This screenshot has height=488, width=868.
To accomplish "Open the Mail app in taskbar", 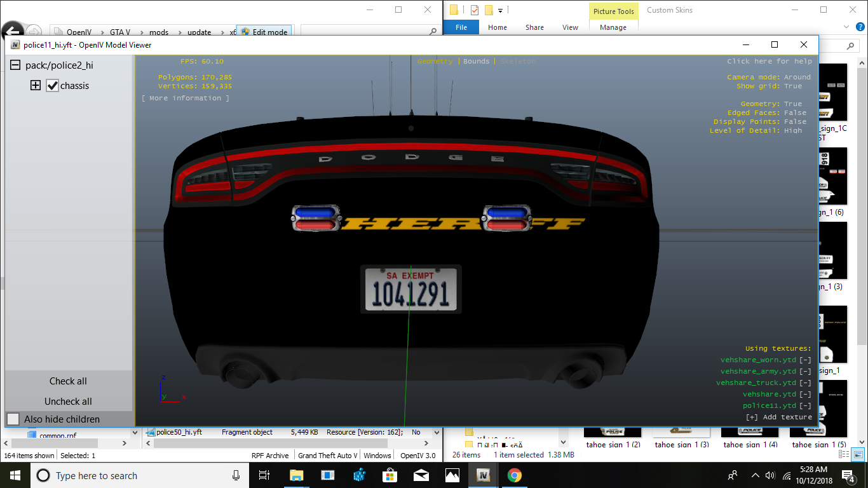I will click(421, 475).
